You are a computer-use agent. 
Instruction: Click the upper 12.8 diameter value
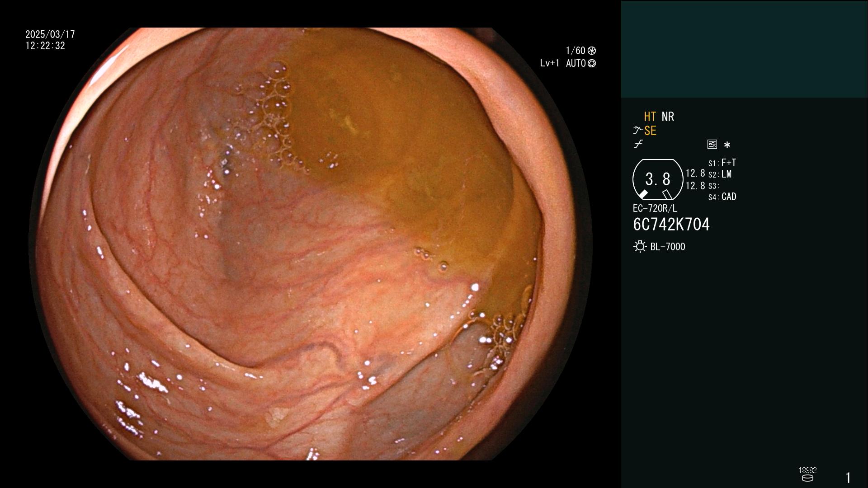coord(695,173)
